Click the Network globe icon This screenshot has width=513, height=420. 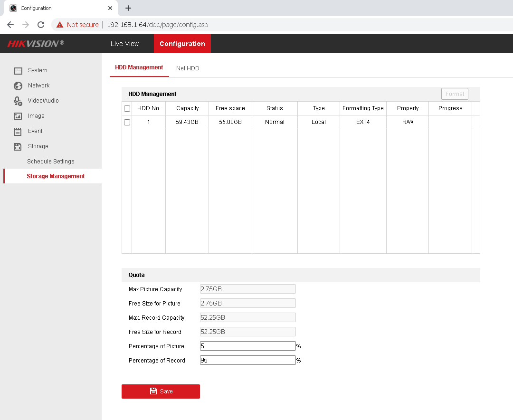(18, 86)
